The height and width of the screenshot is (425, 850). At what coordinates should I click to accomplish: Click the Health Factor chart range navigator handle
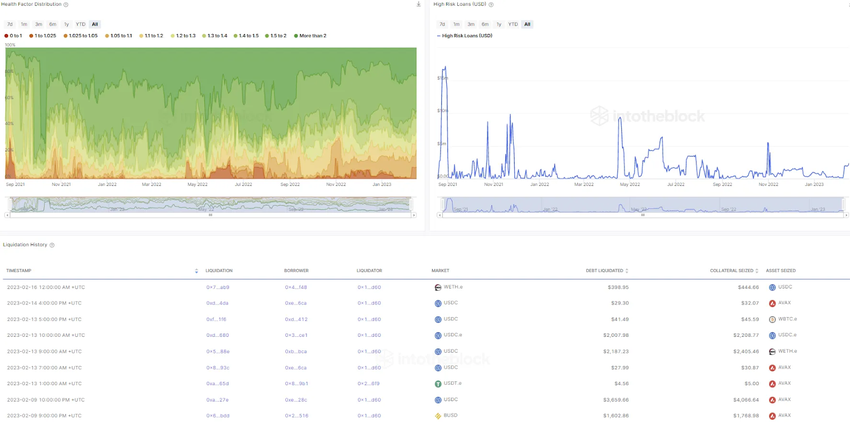pos(210,214)
